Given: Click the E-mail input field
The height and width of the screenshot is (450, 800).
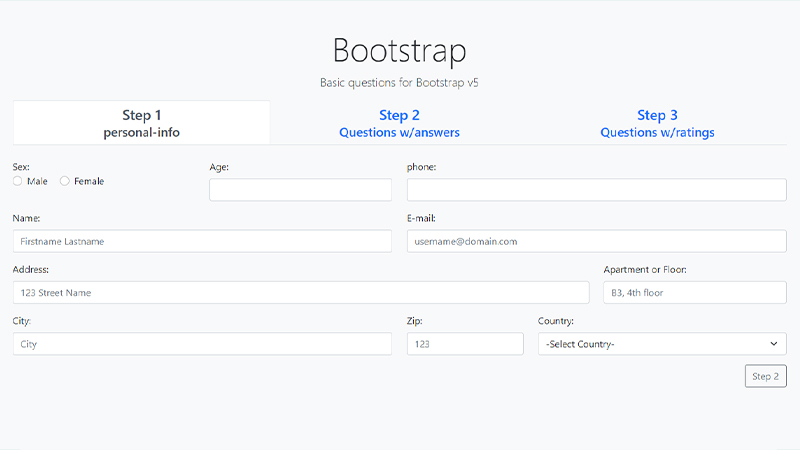Looking at the screenshot, I should coord(596,241).
